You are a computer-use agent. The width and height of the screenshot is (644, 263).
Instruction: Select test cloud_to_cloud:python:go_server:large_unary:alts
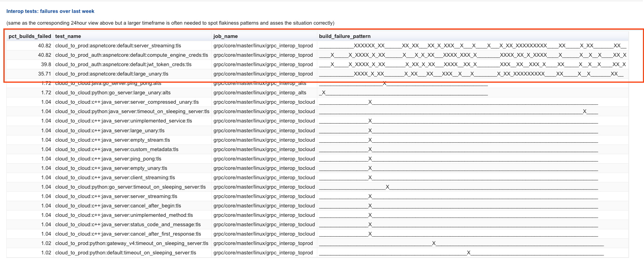click(113, 93)
